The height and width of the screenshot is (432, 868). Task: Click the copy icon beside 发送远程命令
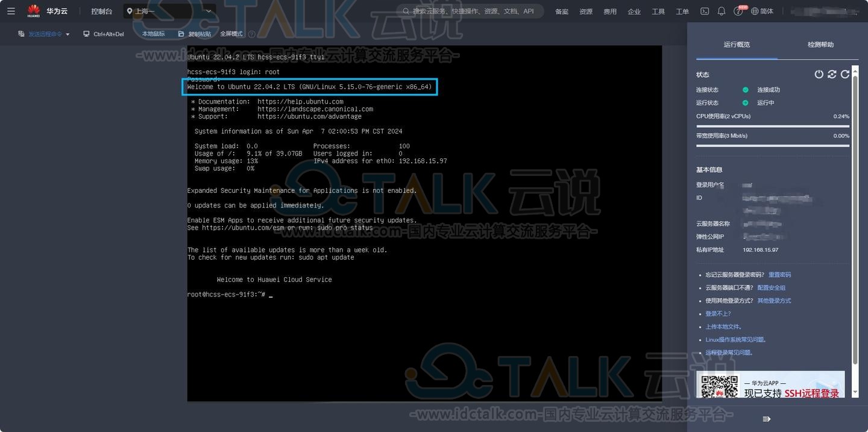tap(21, 34)
